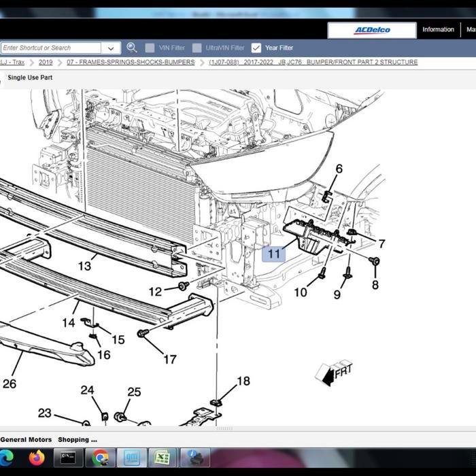476x476 pixels.
Task: Open Google Chrome from the taskbar
Action: 100,458
